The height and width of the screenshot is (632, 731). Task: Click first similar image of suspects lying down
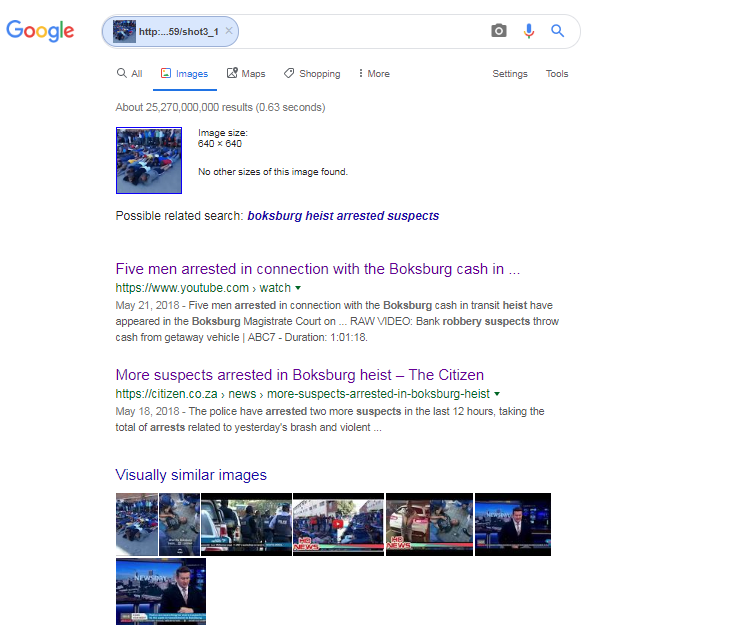137,524
